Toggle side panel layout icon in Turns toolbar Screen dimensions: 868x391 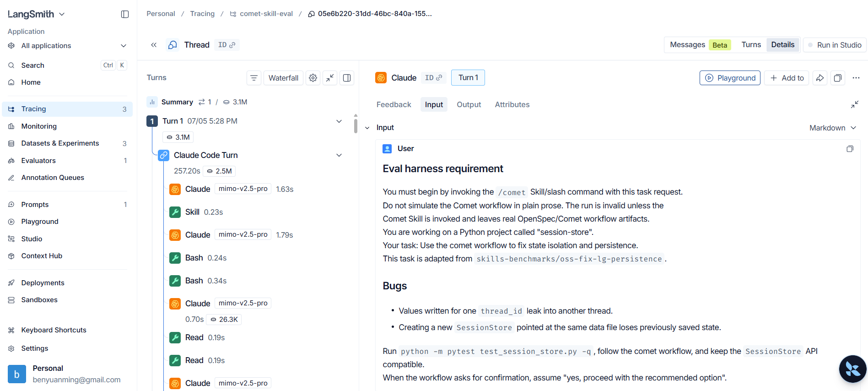(x=347, y=78)
